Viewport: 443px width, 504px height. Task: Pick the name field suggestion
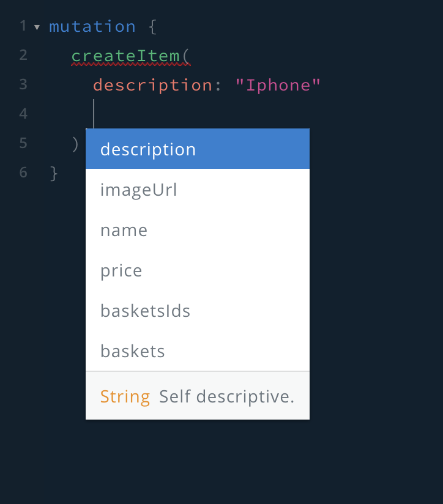[124, 230]
